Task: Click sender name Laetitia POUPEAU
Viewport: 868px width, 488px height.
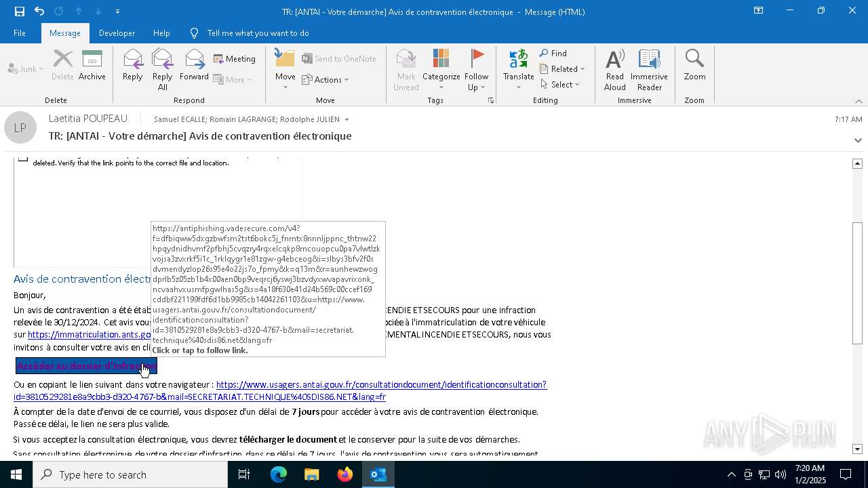Action: pos(88,119)
